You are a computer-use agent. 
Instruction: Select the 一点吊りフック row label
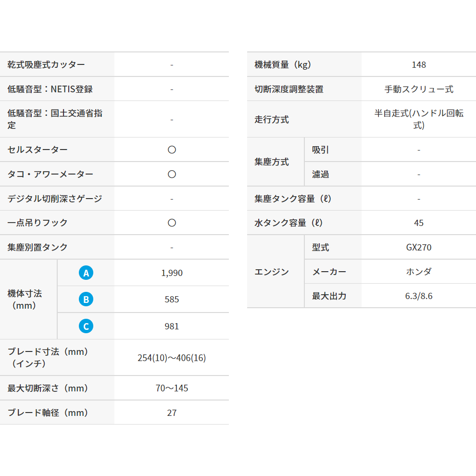pyautogui.click(x=38, y=223)
